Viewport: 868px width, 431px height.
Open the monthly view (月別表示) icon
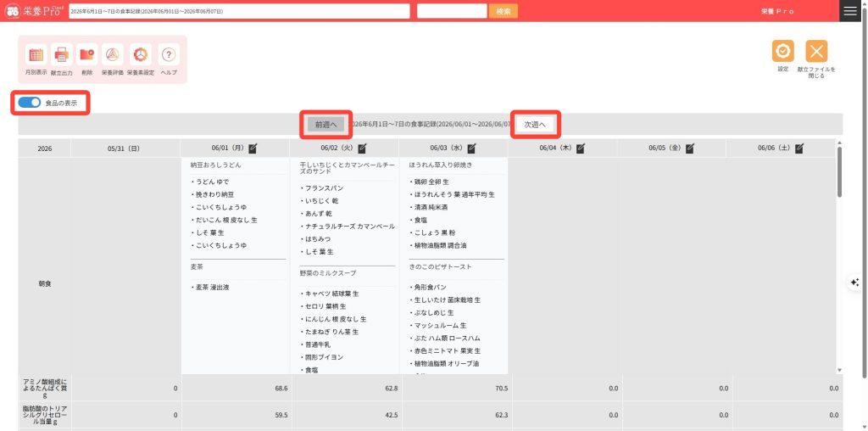point(36,55)
